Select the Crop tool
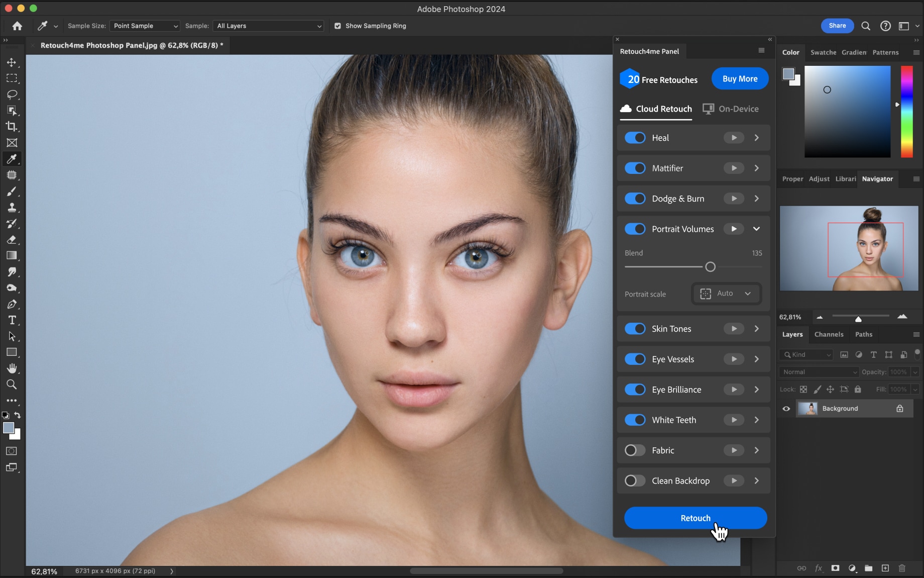 click(12, 127)
